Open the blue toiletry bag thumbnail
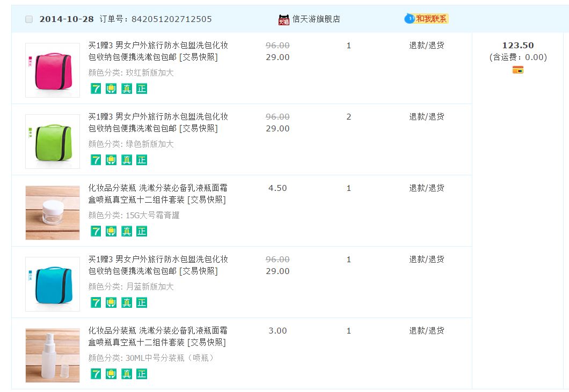The width and height of the screenshot is (569, 392). tap(53, 284)
